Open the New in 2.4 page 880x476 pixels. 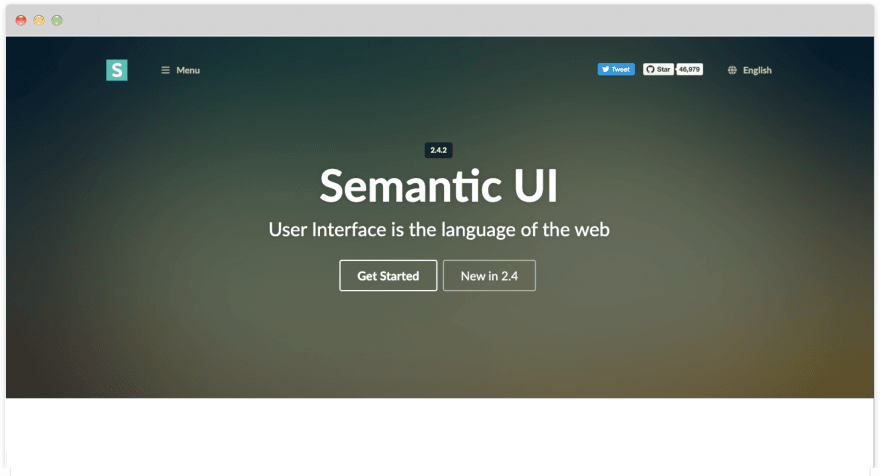(489, 276)
